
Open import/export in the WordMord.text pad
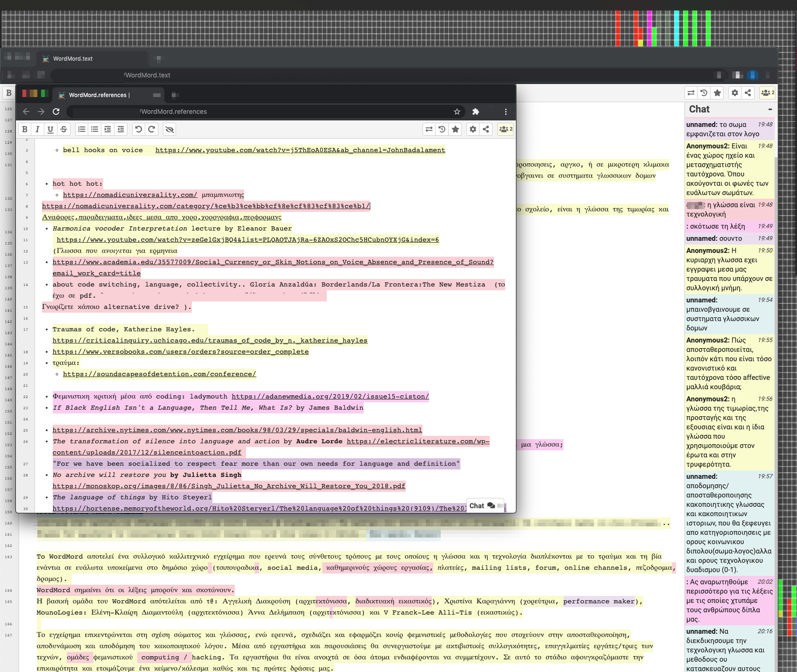tap(691, 93)
